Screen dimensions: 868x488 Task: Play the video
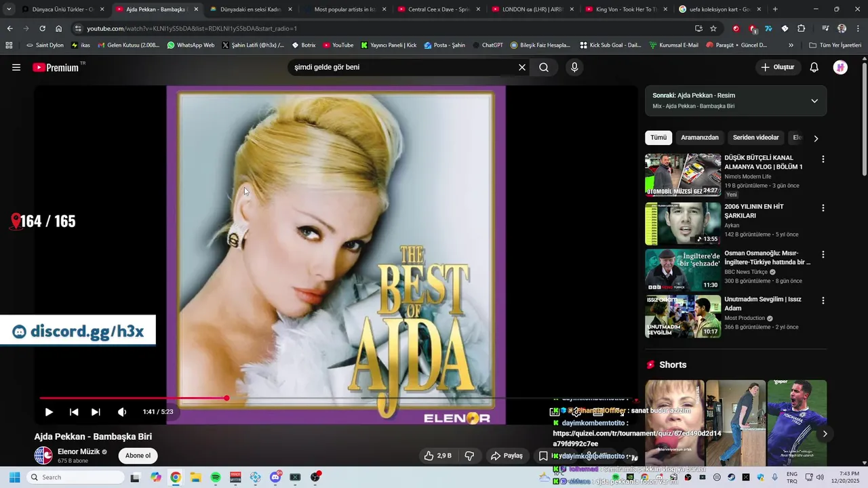click(49, 411)
